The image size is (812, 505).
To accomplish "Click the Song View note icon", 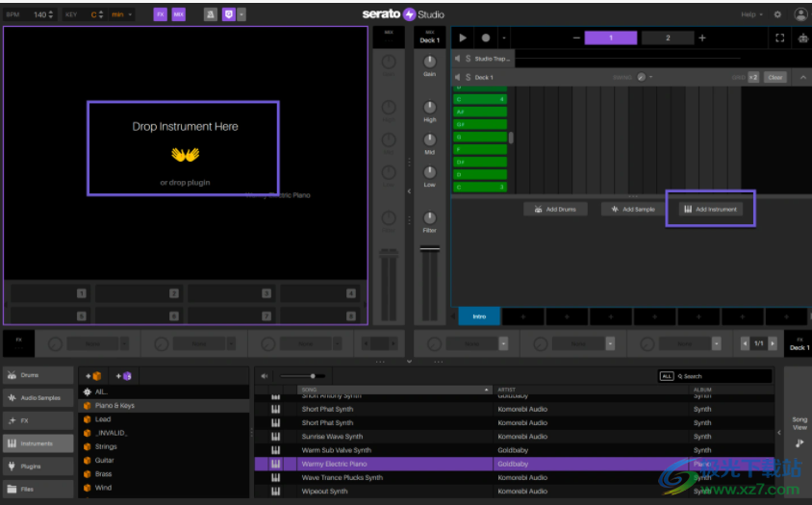I will click(799, 442).
